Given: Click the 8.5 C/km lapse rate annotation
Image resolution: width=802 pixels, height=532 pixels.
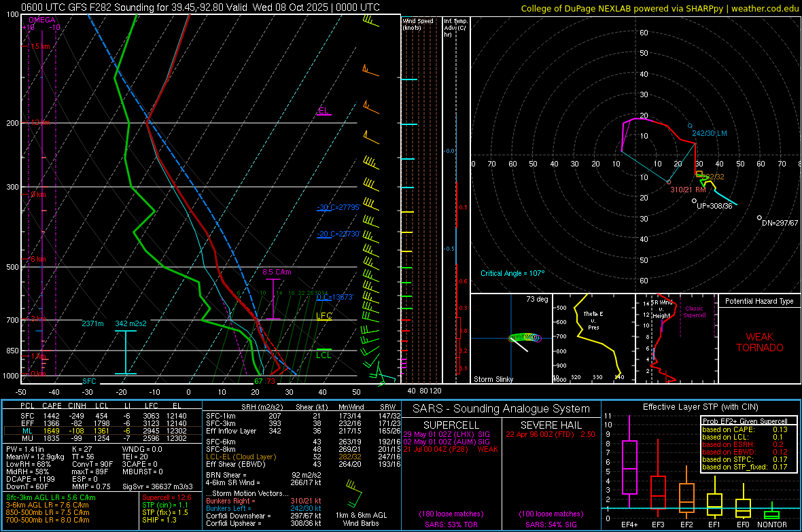Looking at the screenshot, I should coord(277,272).
